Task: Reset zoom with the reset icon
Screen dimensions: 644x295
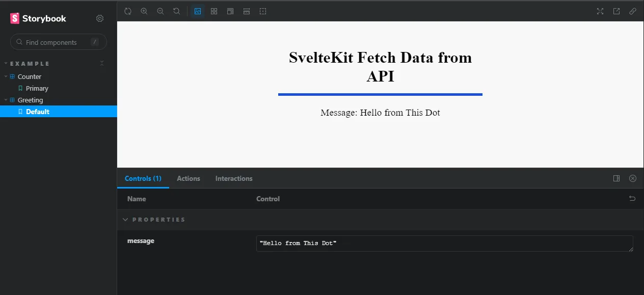Action: click(x=177, y=11)
